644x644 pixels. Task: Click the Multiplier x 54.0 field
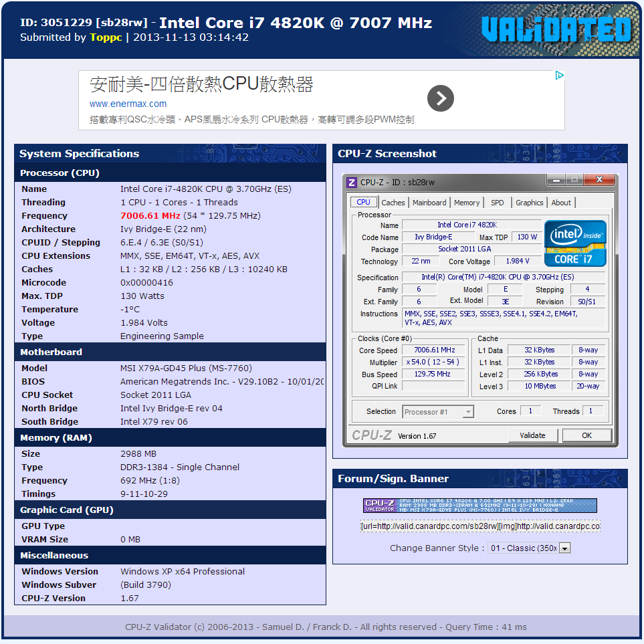pyautogui.click(x=434, y=362)
